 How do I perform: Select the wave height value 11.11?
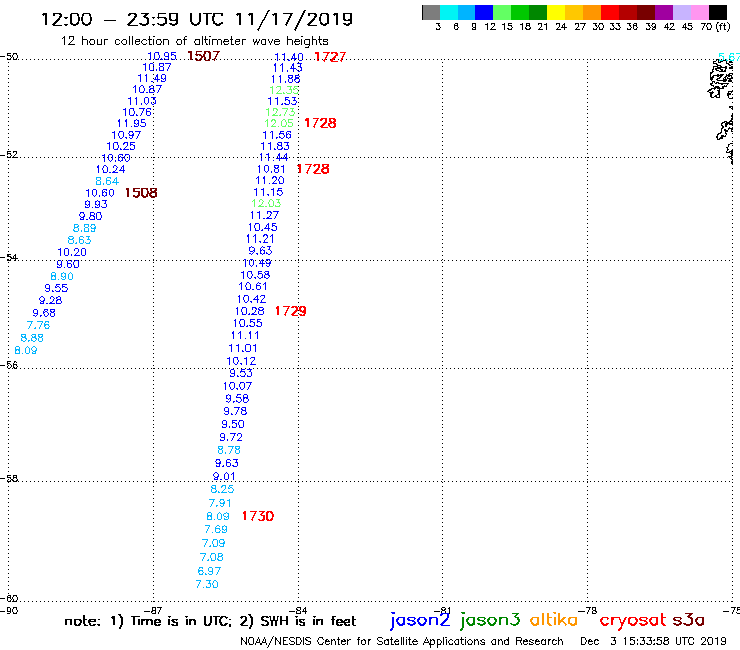[x=245, y=336]
